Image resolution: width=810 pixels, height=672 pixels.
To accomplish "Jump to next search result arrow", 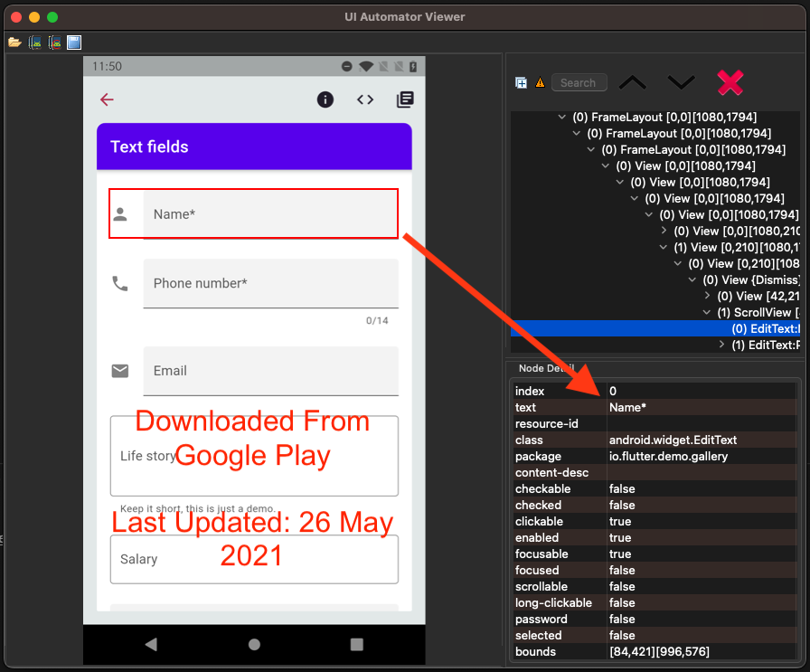I will [681, 82].
